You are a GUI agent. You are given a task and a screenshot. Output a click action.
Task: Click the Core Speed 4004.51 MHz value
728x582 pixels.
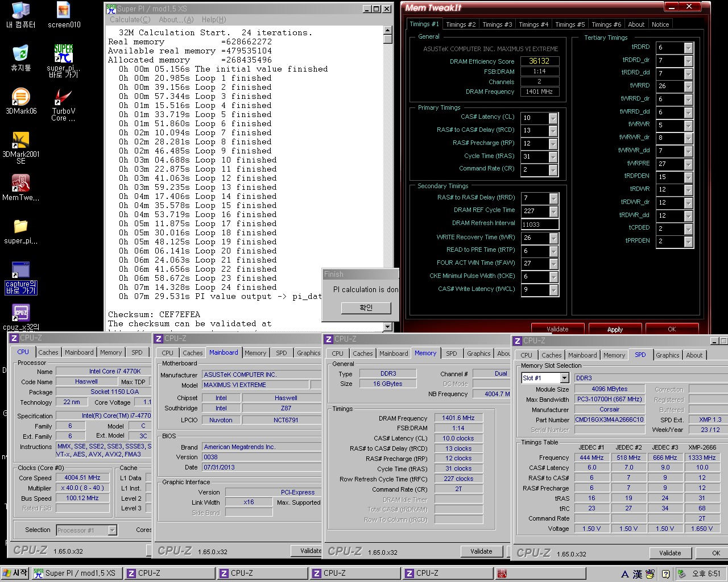[82, 477]
